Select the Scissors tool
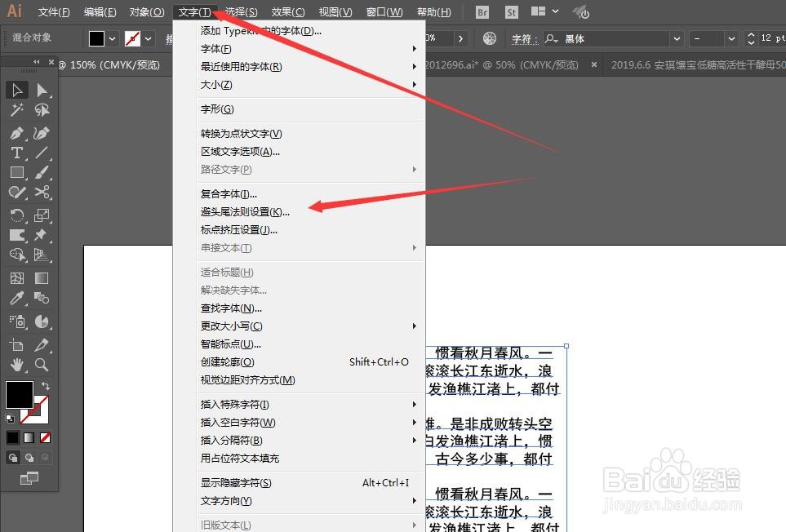This screenshot has width=786, height=532. pos(42,192)
